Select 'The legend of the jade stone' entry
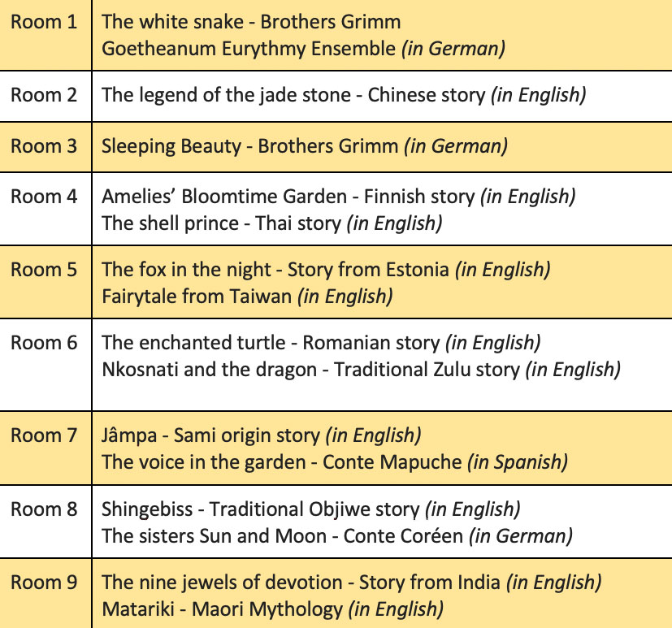Image resolution: width=672 pixels, height=628 pixels. point(343,95)
